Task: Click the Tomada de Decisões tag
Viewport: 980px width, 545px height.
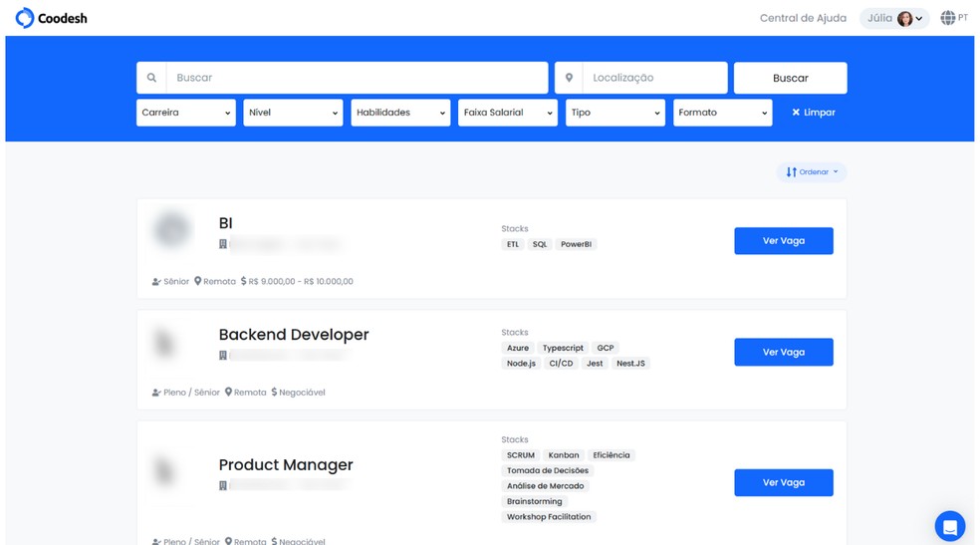Action: click(x=548, y=470)
